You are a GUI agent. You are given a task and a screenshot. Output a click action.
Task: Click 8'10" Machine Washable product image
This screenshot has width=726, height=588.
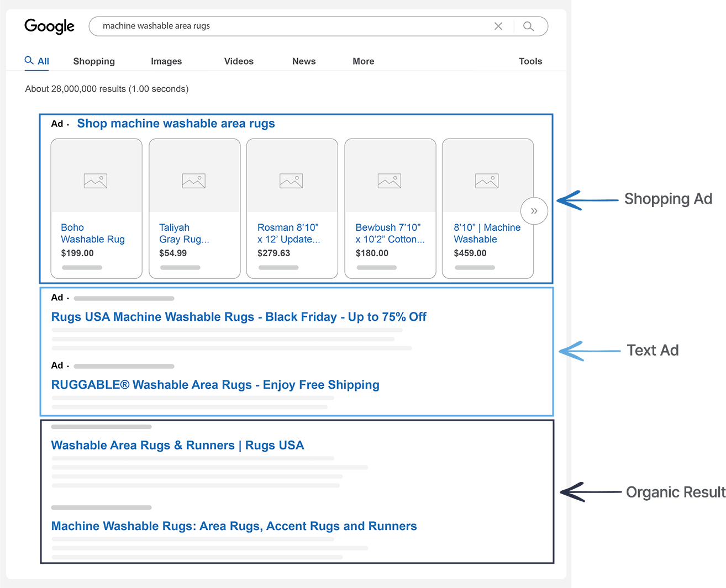[x=488, y=176]
